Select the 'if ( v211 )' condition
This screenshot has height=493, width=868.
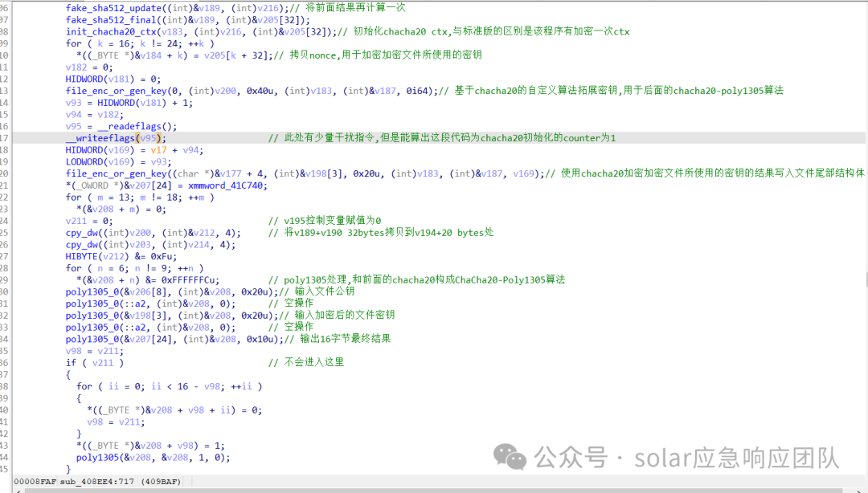(95, 363)
